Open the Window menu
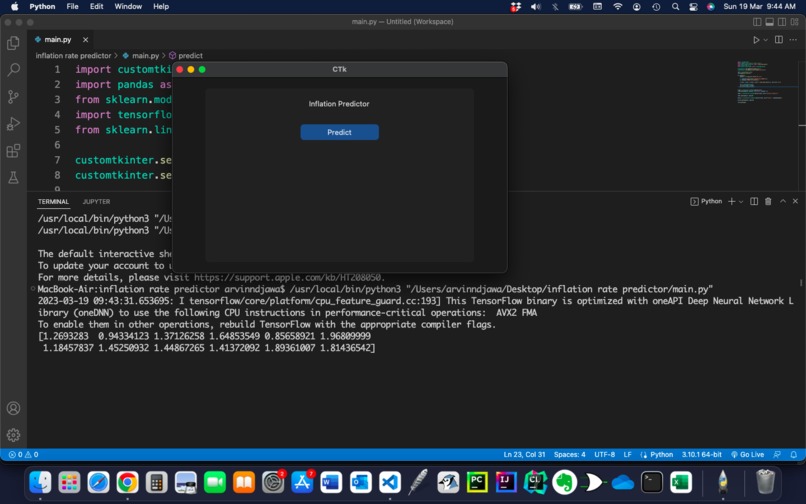Screen dimensions: 806x504 [x=128, y=7]
